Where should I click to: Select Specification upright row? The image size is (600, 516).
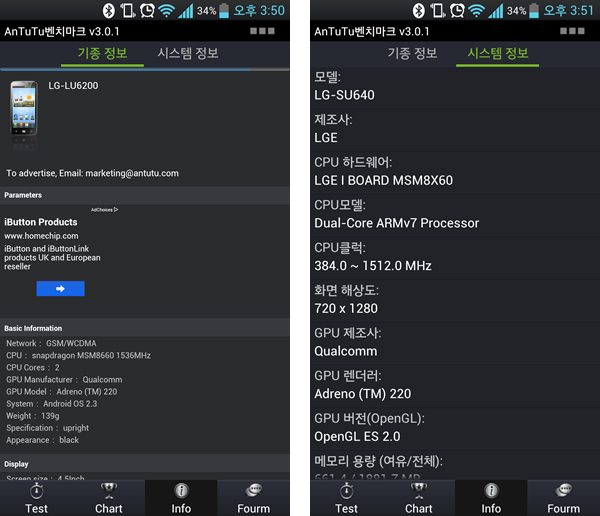[x=47, y=428]
